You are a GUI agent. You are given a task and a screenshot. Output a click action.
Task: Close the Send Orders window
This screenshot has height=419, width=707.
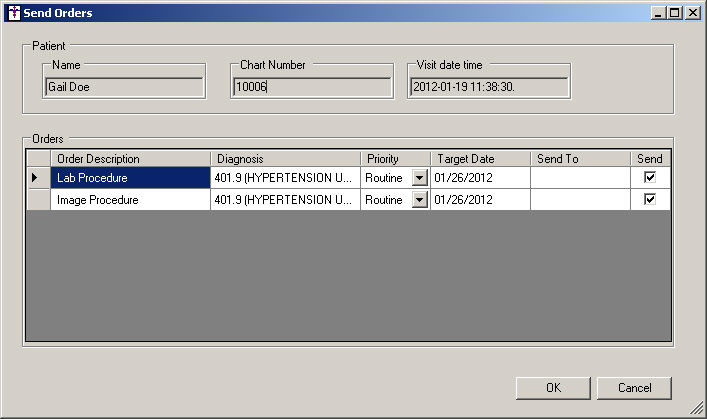(x=693, y=13)
